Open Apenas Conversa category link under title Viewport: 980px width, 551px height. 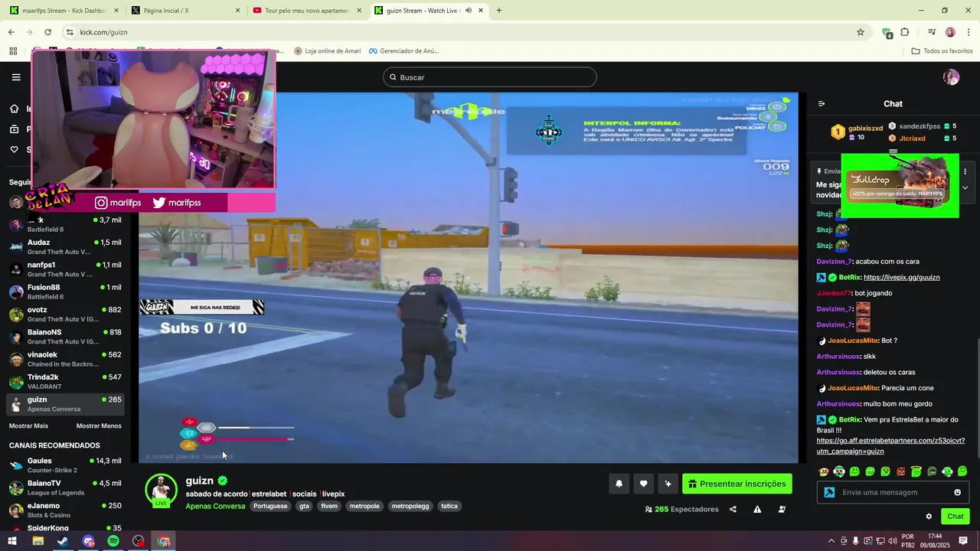[x=215, y=506]
